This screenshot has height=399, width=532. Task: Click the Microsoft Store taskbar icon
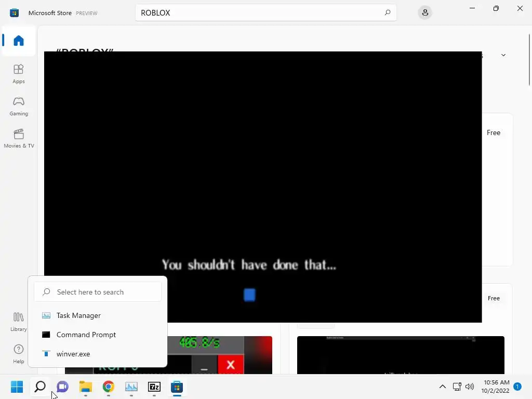click(x=177, y=387)
